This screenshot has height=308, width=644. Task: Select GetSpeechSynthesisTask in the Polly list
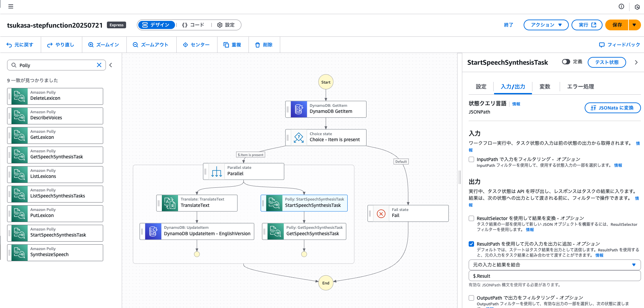point(55,155)
